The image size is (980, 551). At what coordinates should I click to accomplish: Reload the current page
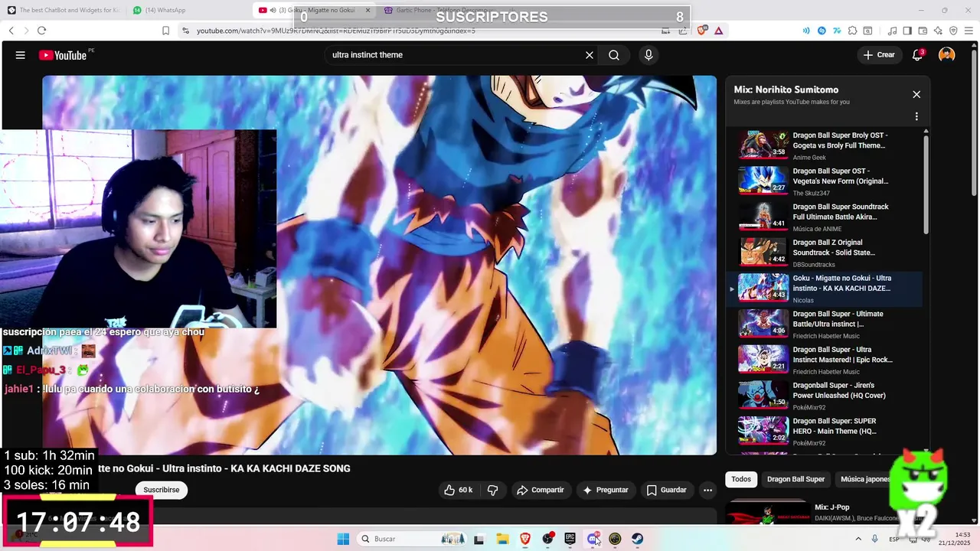pyautogui.click(x=41, y=31)
